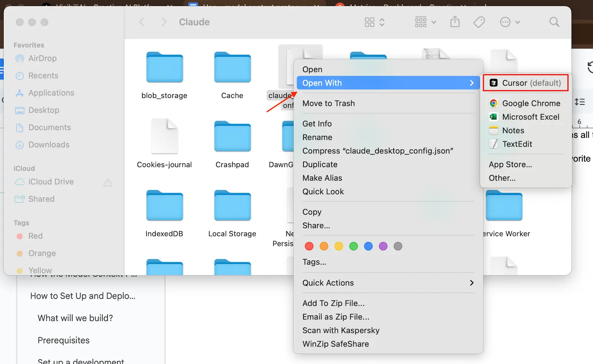
Task: Open the icon view switcher dropdown
Action: (x=375, y=22)
